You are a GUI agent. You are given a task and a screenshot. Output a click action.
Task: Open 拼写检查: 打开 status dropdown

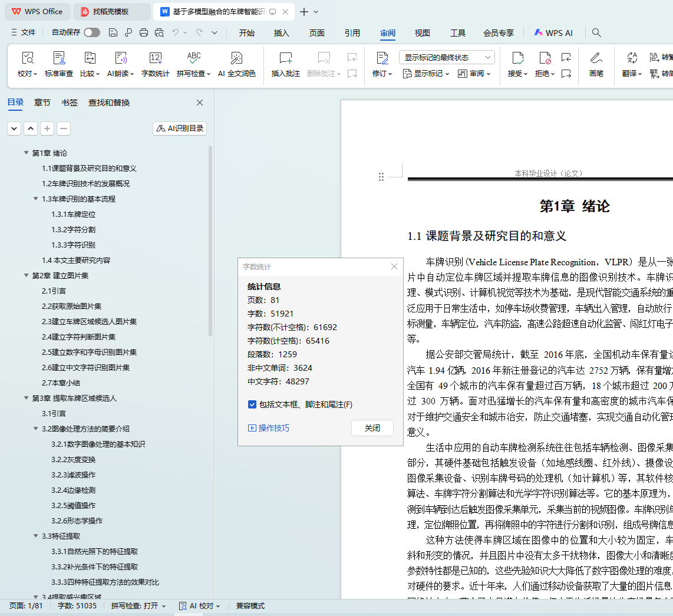138,606
